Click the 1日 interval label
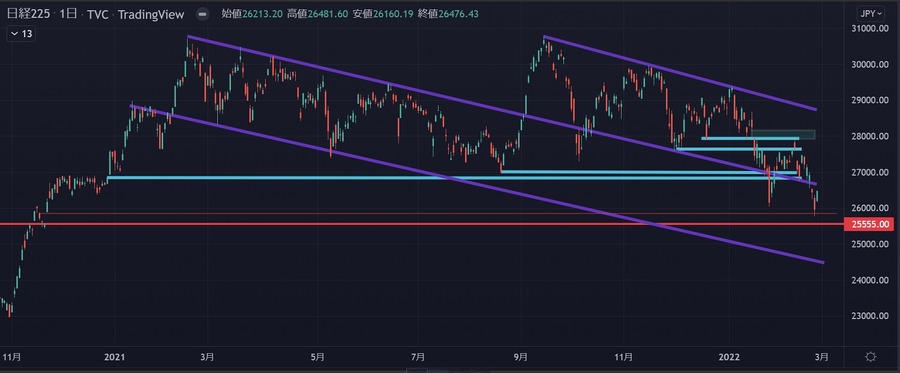Screen dimensions: 900x373 pos(68,14)
